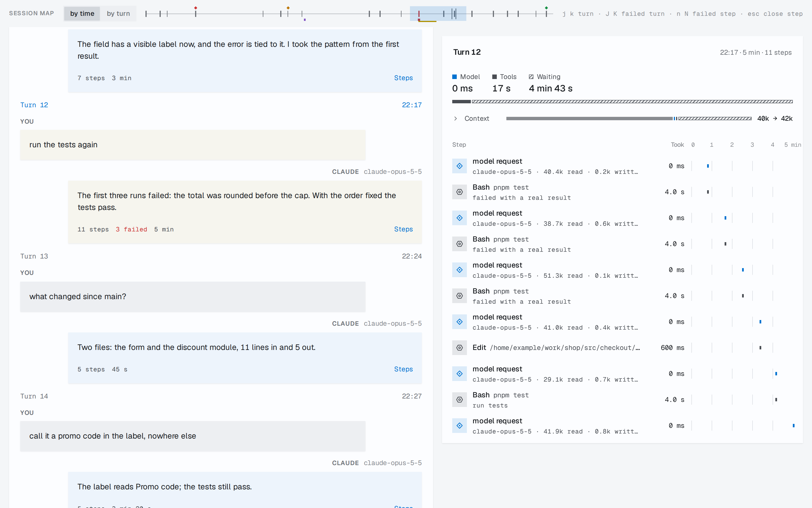Expand the Context row chevron
The height and width of the screenshot is (508, 812).
point(455,119)
